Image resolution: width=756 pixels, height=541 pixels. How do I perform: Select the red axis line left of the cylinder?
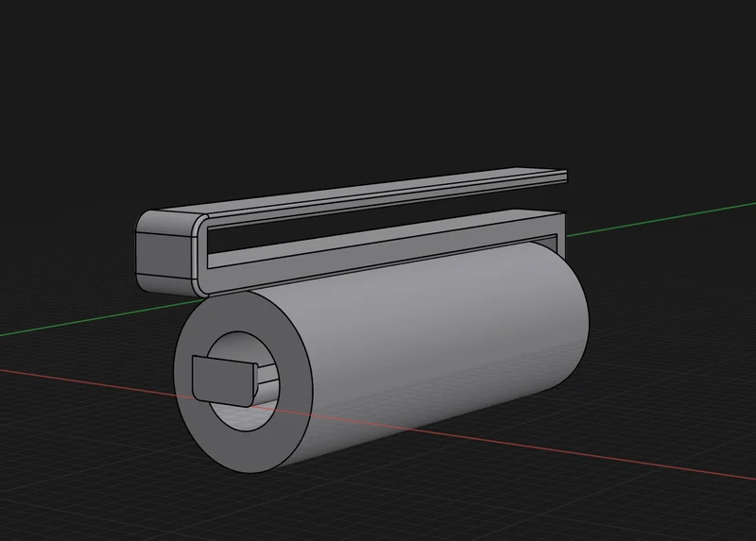tap(89, 384)
